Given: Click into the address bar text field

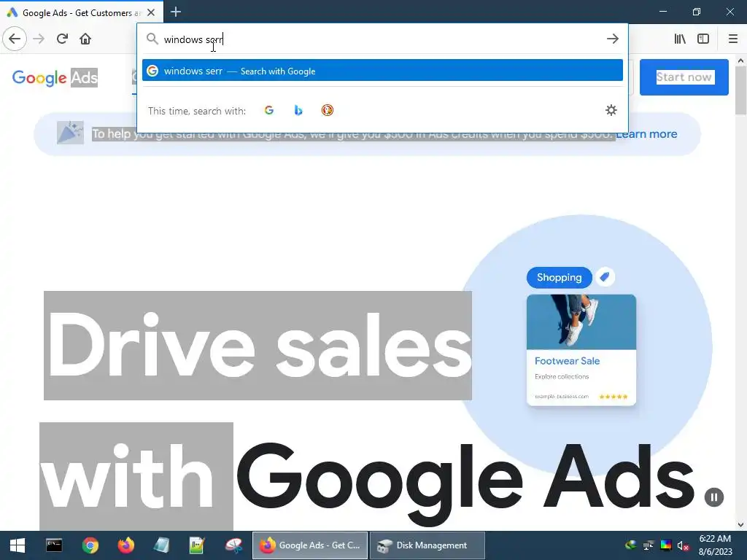Looking at the screenshot, I should click(x=381, y=39).
